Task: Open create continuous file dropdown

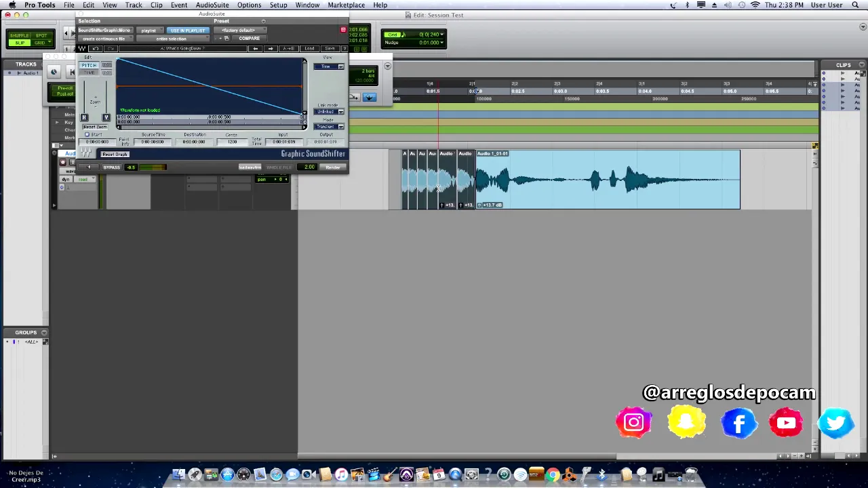Action: tap(105, 39)
